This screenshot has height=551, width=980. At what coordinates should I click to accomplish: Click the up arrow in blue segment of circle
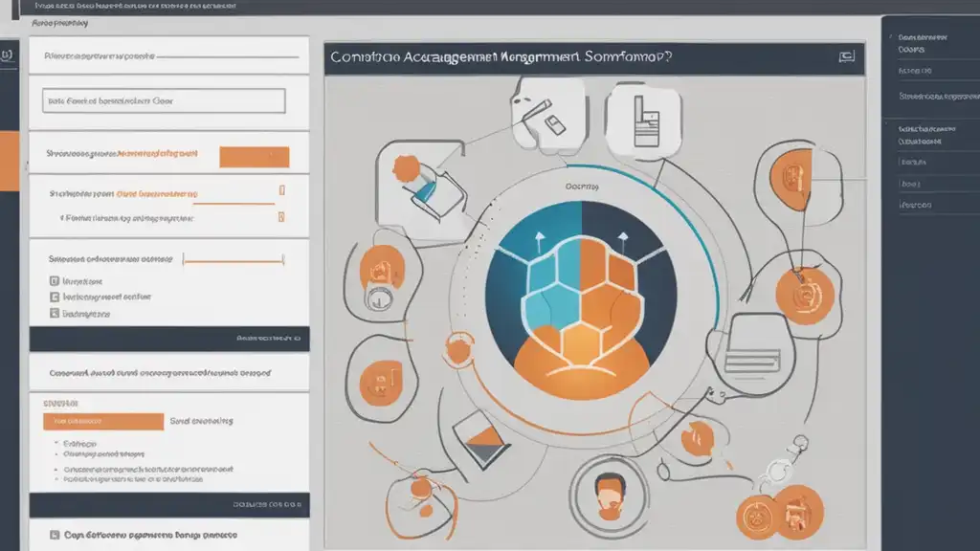click(540, 240)
